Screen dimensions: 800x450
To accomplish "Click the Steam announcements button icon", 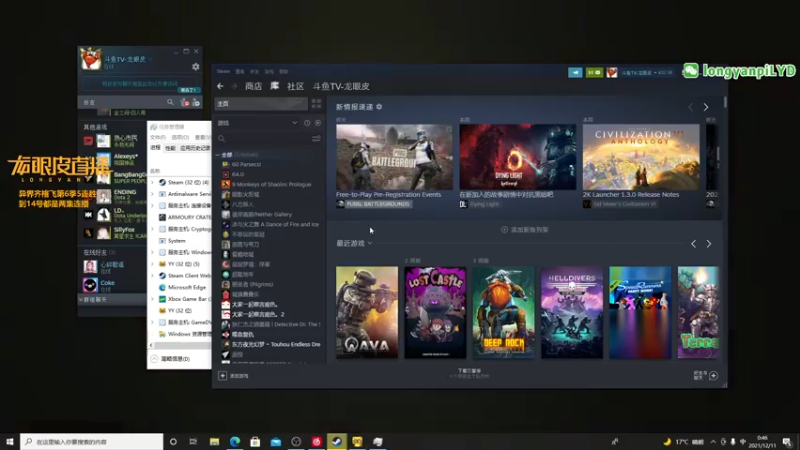I will pos(575,72).
